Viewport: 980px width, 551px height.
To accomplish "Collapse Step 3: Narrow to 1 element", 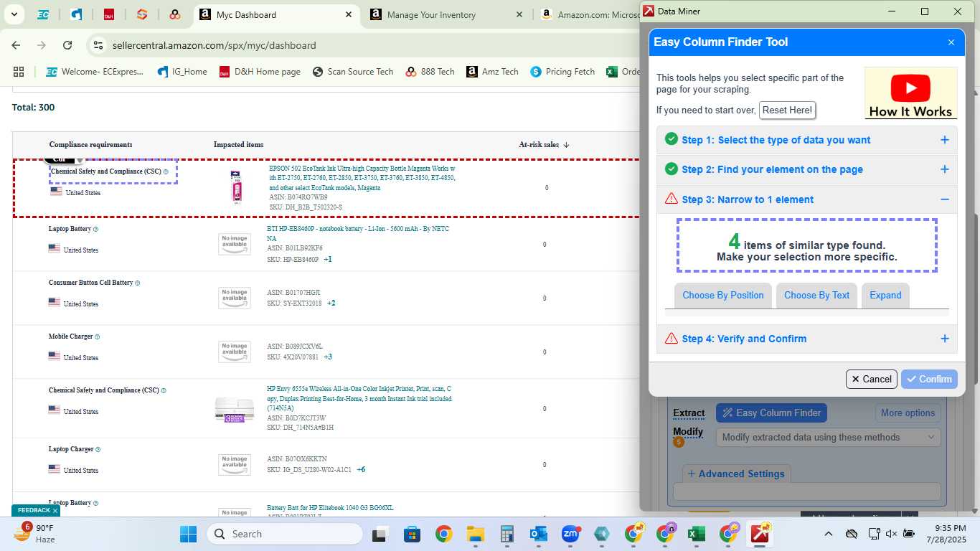I will pyautogui.click(x=807, y=199).
